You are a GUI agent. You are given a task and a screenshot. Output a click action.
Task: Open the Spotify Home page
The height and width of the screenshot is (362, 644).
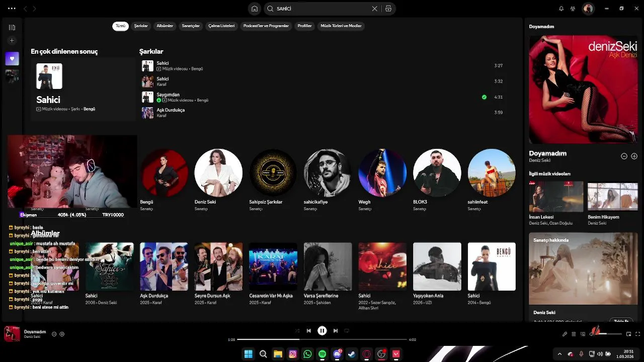pyautogui.click(x=255, y=9)
